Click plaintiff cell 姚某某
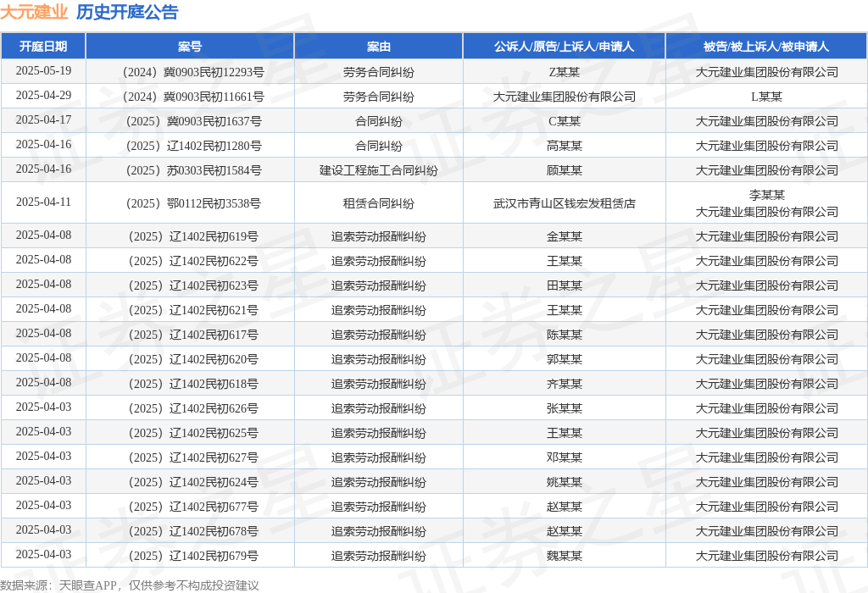The width and height of the screenshot is (868, 593). click(564, 482)
